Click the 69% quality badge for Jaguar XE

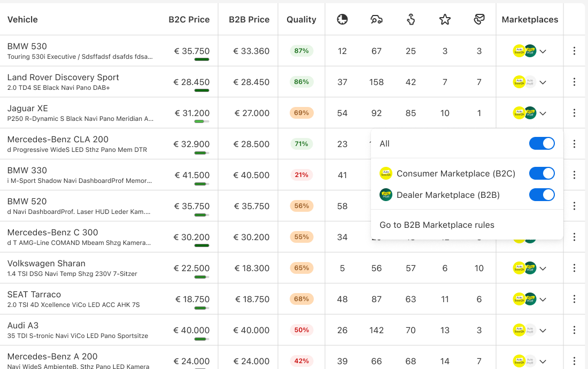(301, 113)
